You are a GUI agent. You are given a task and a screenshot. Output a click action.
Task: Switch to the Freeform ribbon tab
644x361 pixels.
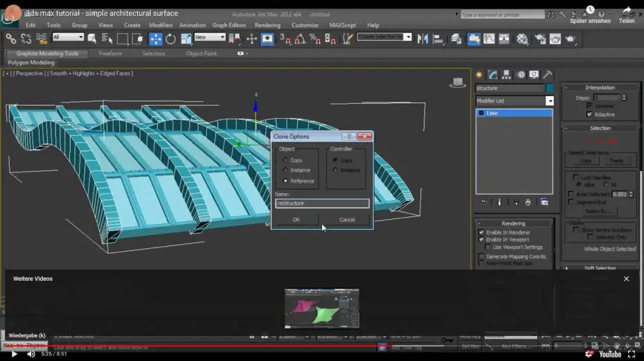pos(110,53)
